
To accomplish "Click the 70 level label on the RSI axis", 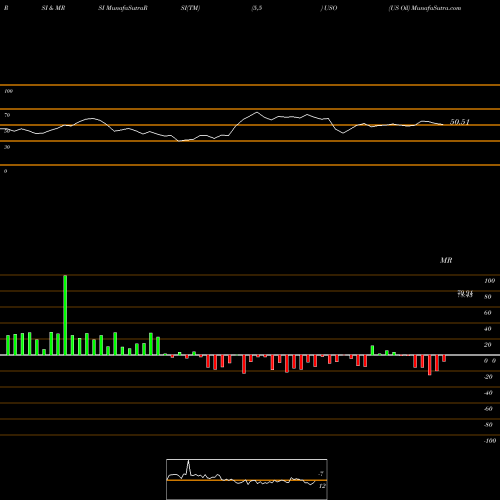I will coord(7,115).
